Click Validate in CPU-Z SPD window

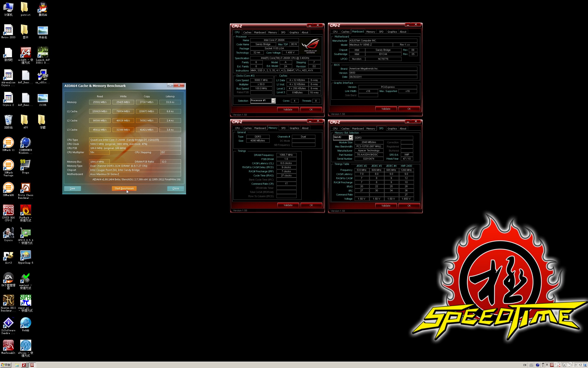click(x=386, y=206)
